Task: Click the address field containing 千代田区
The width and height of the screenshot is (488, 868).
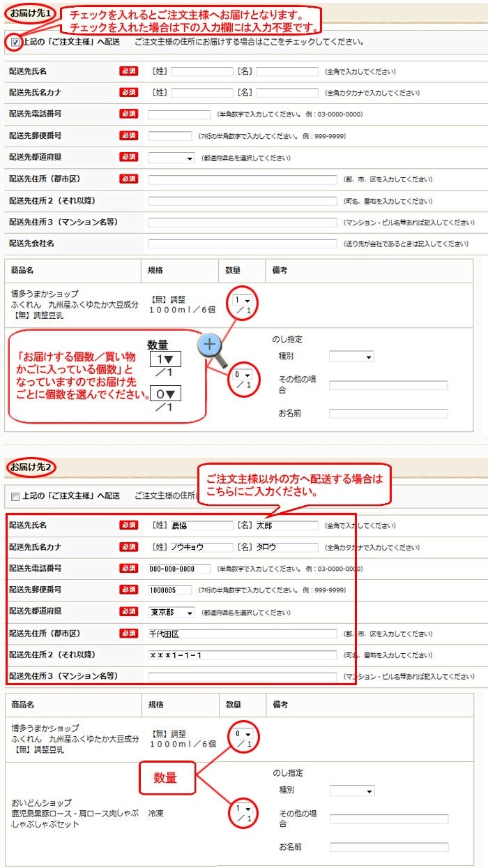Action: click(243, 634)
